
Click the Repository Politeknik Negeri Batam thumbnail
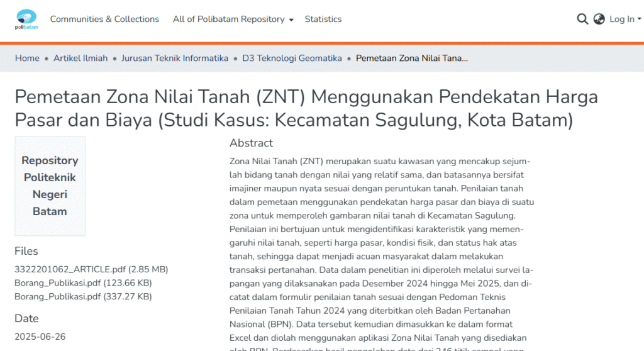pos(50,186)
